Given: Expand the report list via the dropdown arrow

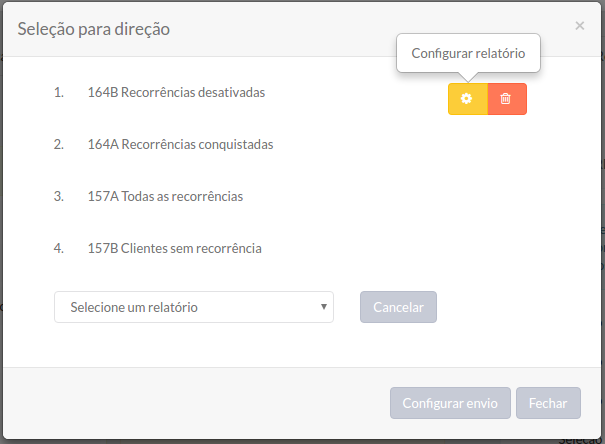Looking at the screenshot, I should (324, 307).
